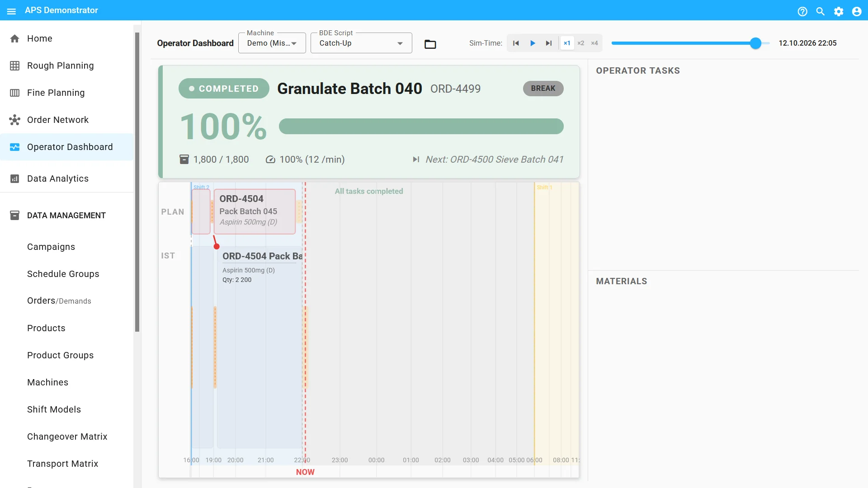Open Changeover Matrix page
Image resolution: width=868 pixels, height=488 pixels.
[67, 436]
